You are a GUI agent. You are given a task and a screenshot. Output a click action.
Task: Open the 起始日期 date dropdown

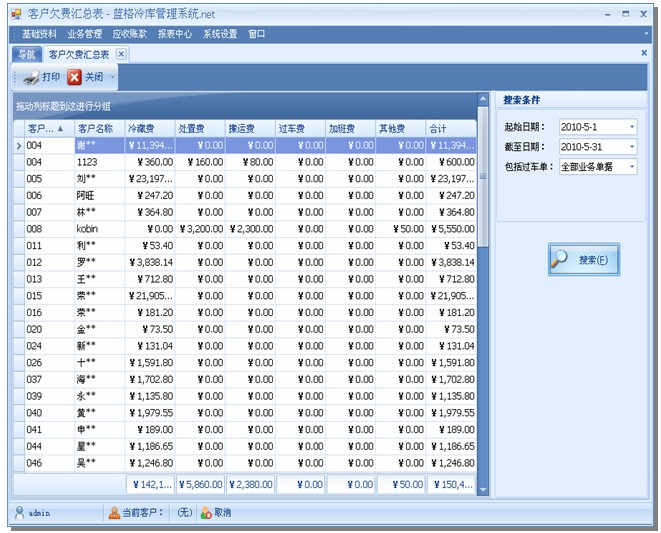coord(632,127)
